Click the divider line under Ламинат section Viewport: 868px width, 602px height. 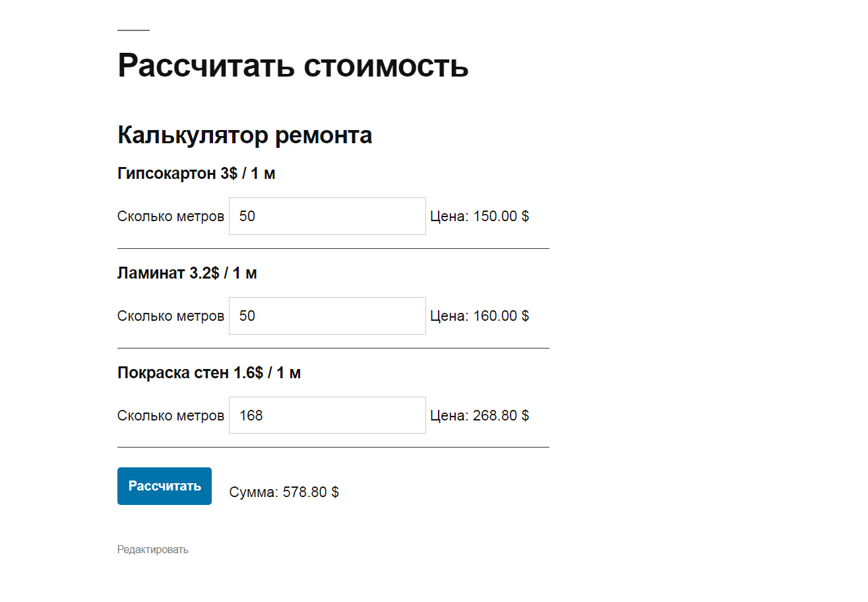(x=333, y=348)
